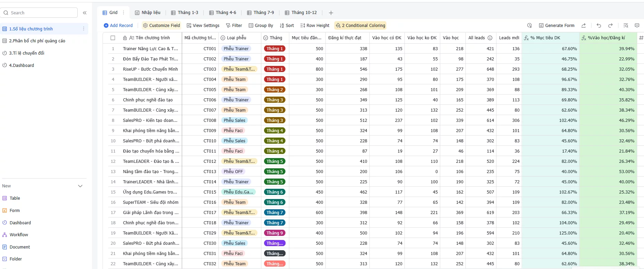Switch to the 'Tháng 10-12' tab
The height and width of the screenshot is (269, 644).
(301, 13)
